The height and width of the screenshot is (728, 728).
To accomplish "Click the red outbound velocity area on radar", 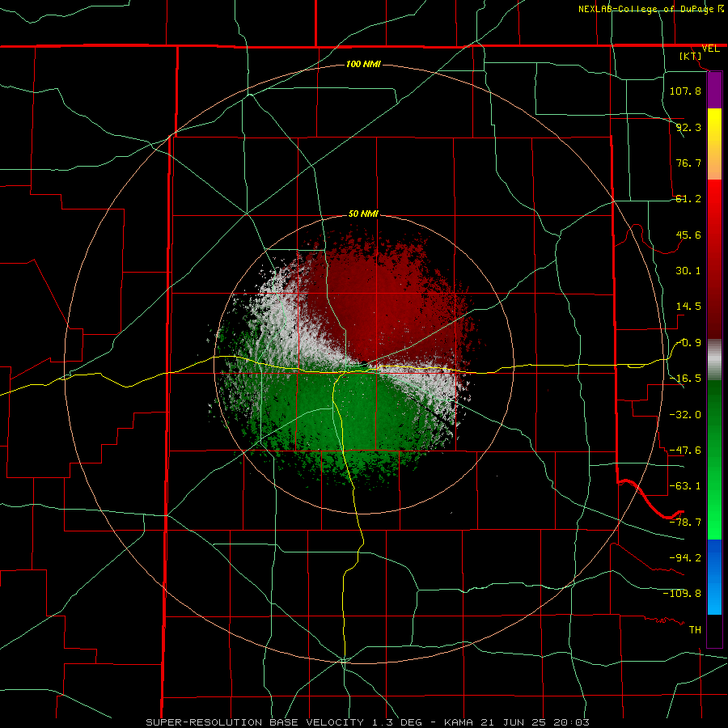I will coord(385,302).
